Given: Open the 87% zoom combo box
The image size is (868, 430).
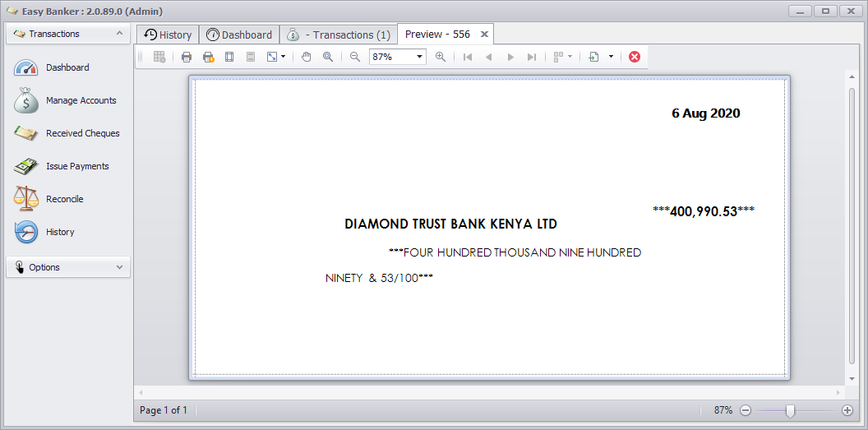Looking at the screenshot, I should pyautogui.click(x=398, y=57).
